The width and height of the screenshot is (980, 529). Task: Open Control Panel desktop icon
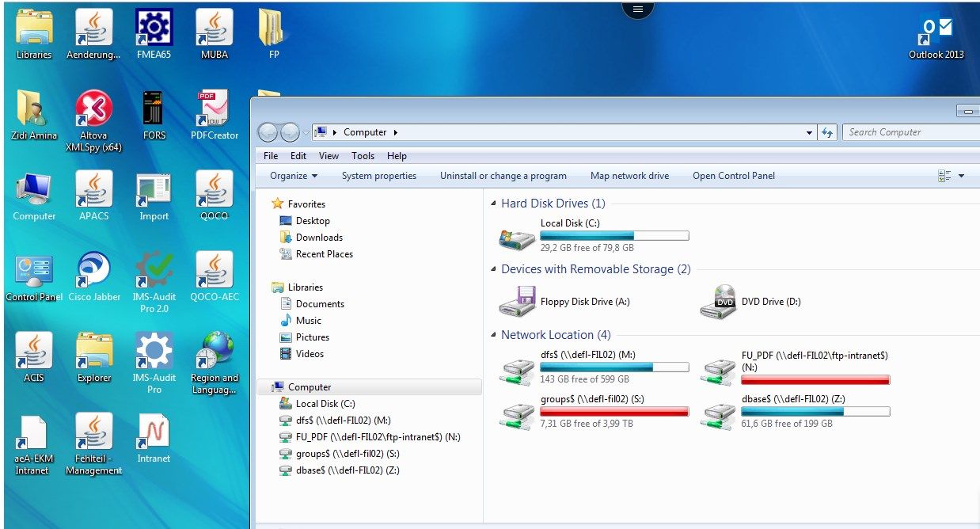(34, 277)
